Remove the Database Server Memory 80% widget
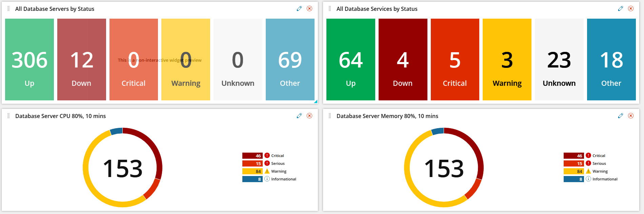The width and height of the screenshot is (644, 214). (631, 116)
